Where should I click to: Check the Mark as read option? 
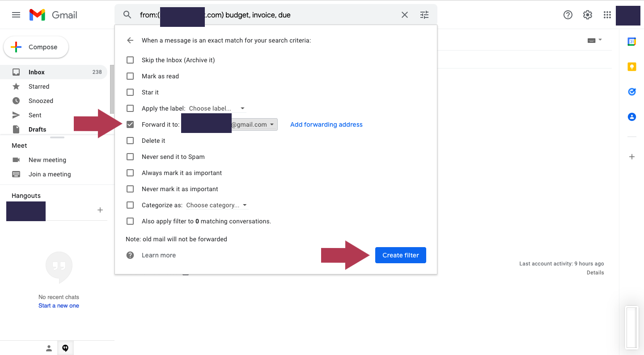tap(130, 76)
